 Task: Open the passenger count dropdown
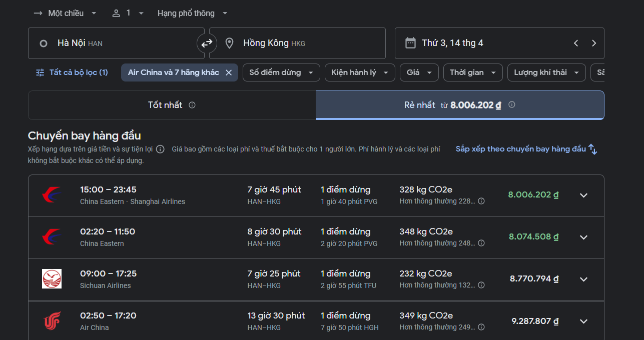pyautogui.click(x=128, y=13)
